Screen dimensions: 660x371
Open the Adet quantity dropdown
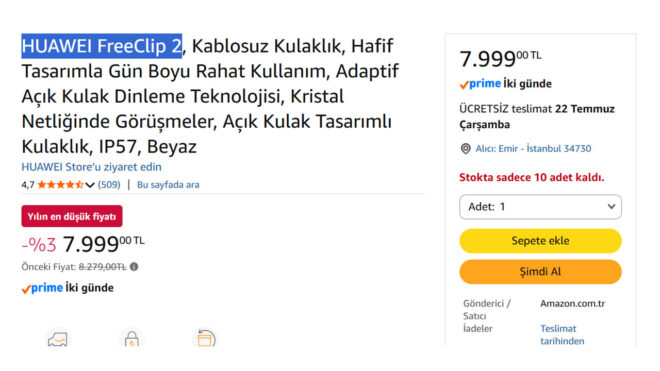540,207
